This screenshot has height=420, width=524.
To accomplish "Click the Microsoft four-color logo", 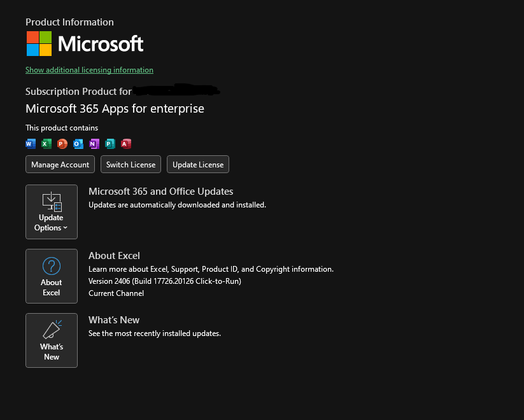I will point(39,43).
